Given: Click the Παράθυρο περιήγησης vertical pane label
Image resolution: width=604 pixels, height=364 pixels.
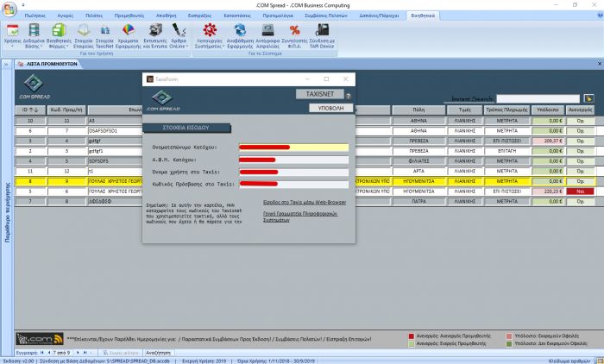Looking at the screenshot, I should click(x=7, y=212).
